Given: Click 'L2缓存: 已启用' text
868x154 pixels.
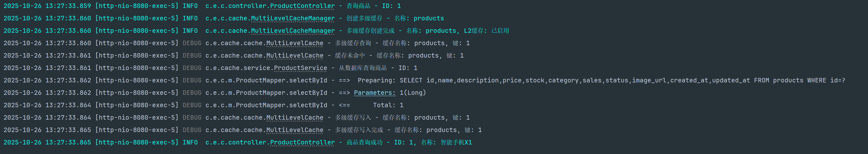Looking at the screenshot, I should (x=486, y=31).
